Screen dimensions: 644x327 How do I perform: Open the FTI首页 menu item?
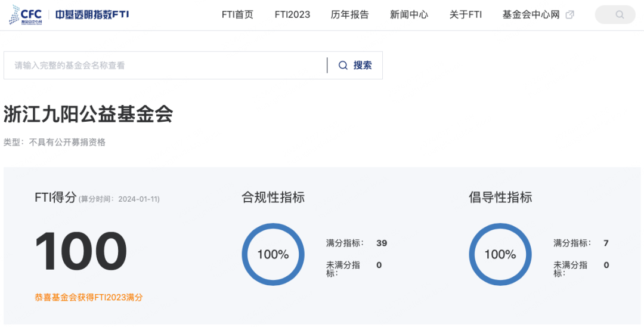coord(237,15)
